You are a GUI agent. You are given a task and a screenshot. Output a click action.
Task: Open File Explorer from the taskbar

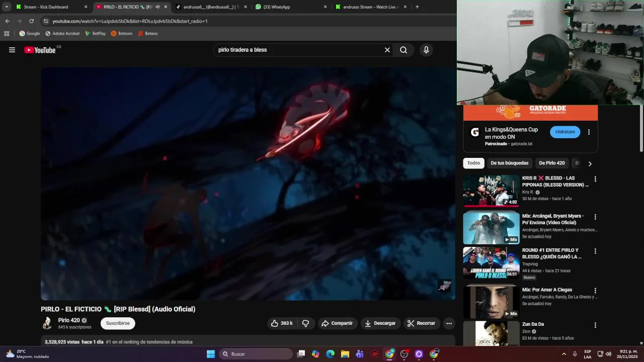[345, 354]
